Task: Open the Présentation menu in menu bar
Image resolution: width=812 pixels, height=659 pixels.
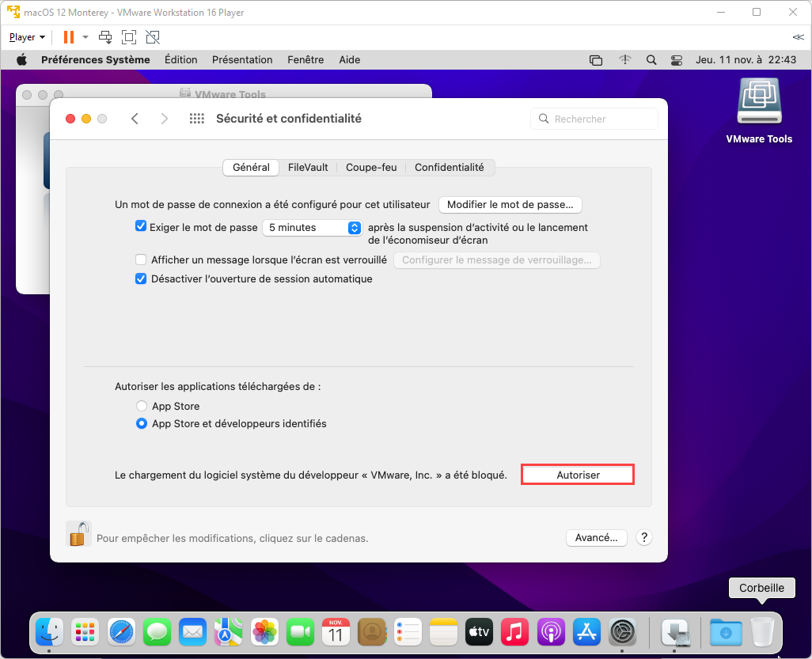Action: point(242,59)
